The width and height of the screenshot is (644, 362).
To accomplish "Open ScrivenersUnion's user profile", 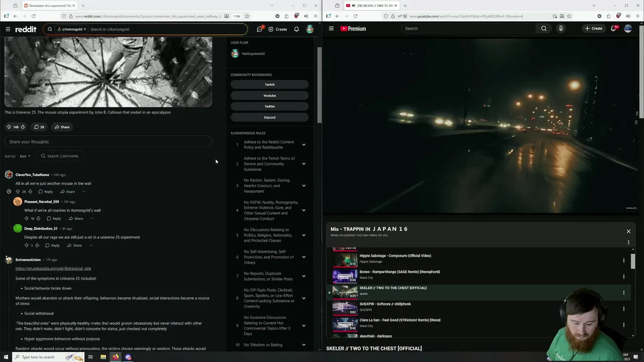I will 28,260.
